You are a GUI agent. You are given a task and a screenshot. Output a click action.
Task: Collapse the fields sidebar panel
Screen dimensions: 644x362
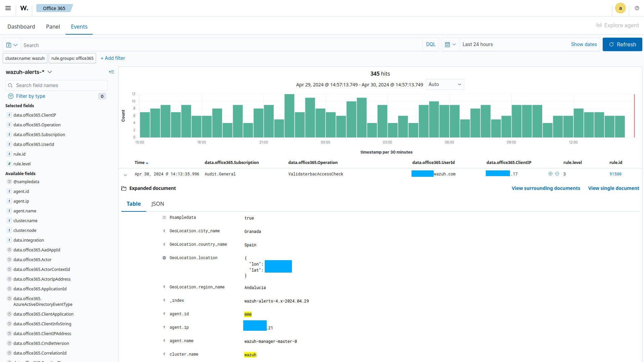coord(111,72)
